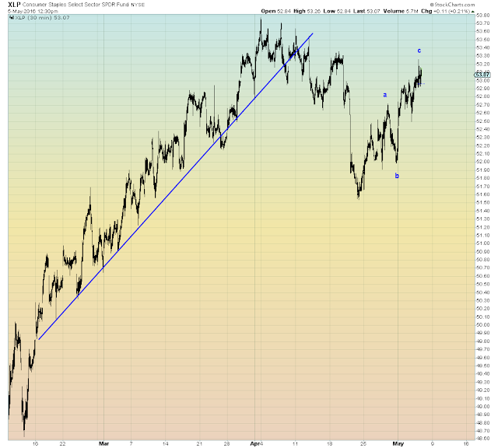The image size is (498, 448).
Task: Click the 14 label on date axis
Action: (165, 443)
